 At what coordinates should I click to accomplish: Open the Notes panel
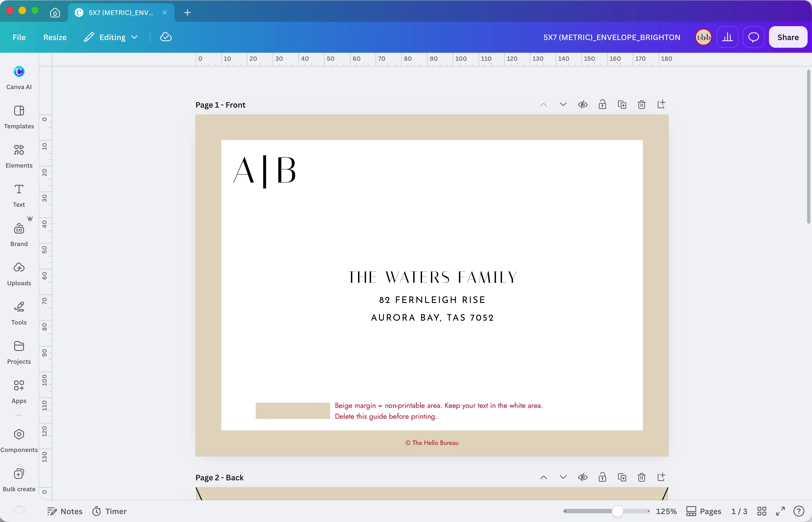[x=65, y=511]
